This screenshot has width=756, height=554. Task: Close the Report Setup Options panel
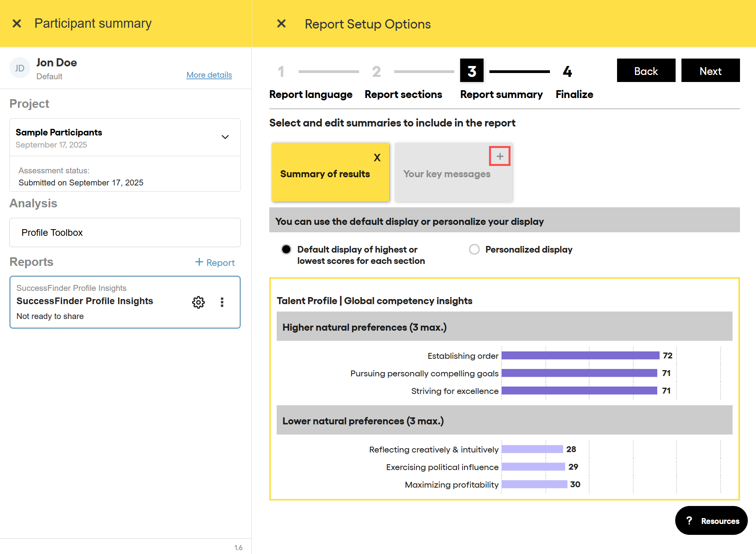pyautogui.click(x=281, y=24)
